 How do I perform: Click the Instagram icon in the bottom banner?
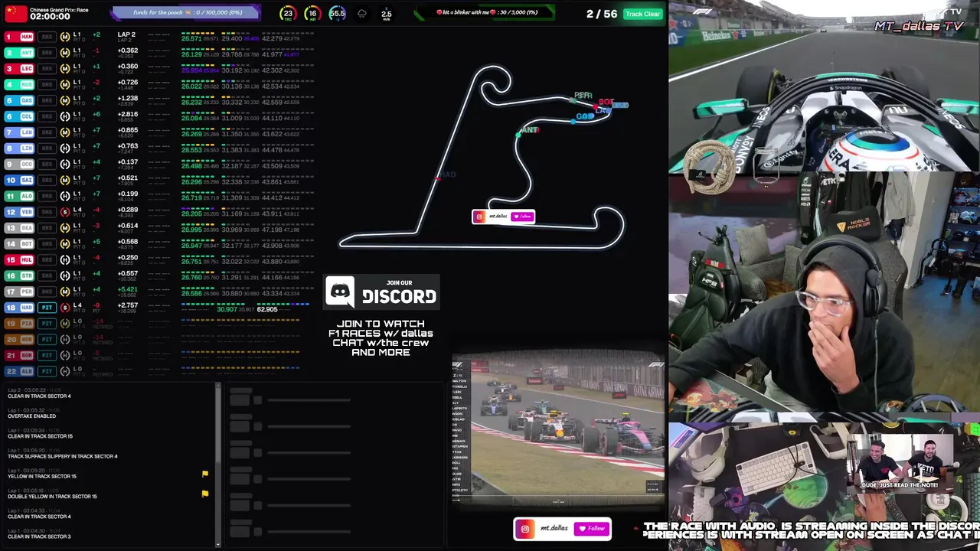[525, 529]
